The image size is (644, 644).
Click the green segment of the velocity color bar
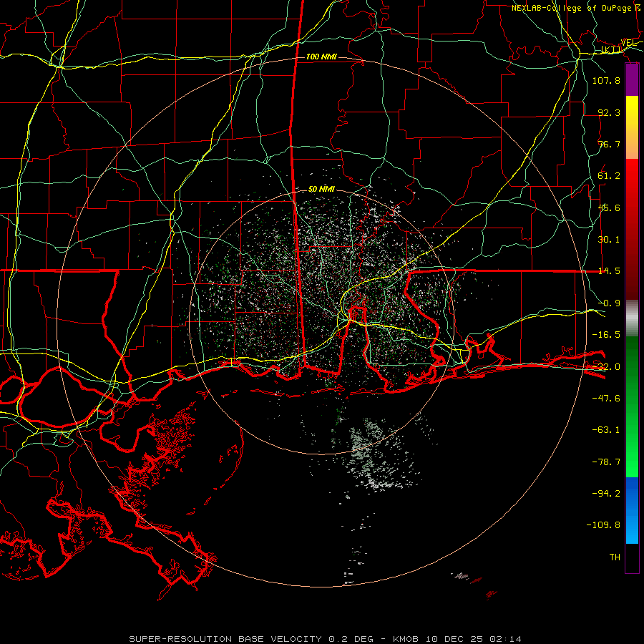pos(632,406)
